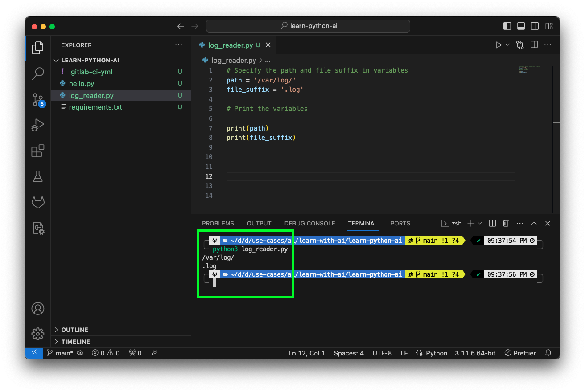
Task: Open the Search sidebar icon
Action: coord(38,73)
